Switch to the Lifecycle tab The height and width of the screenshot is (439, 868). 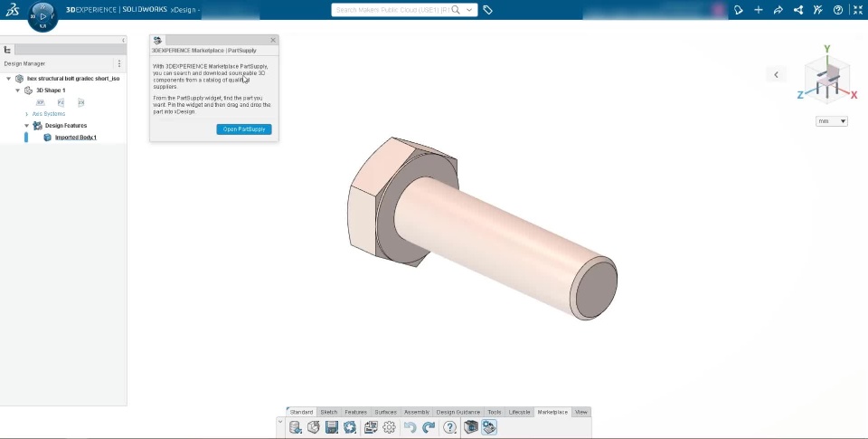pos(519,412)
